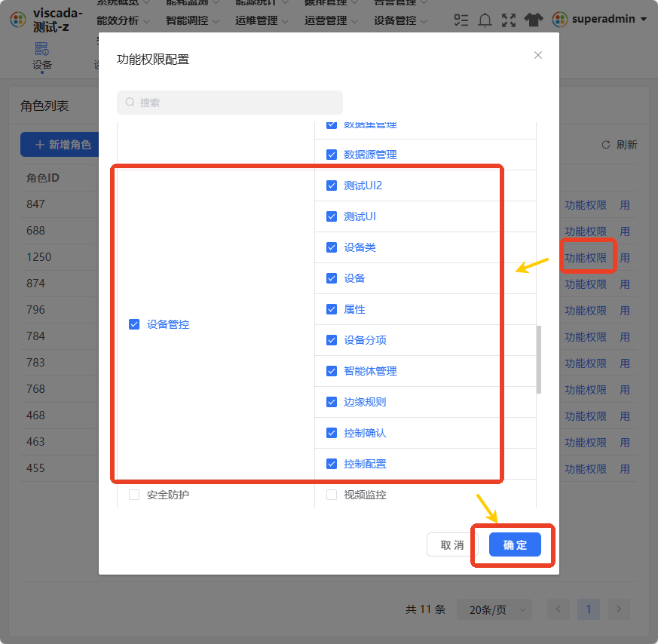Click 确定 to confirm permissions
Screen dimensions: 658x644
[515, 545]
